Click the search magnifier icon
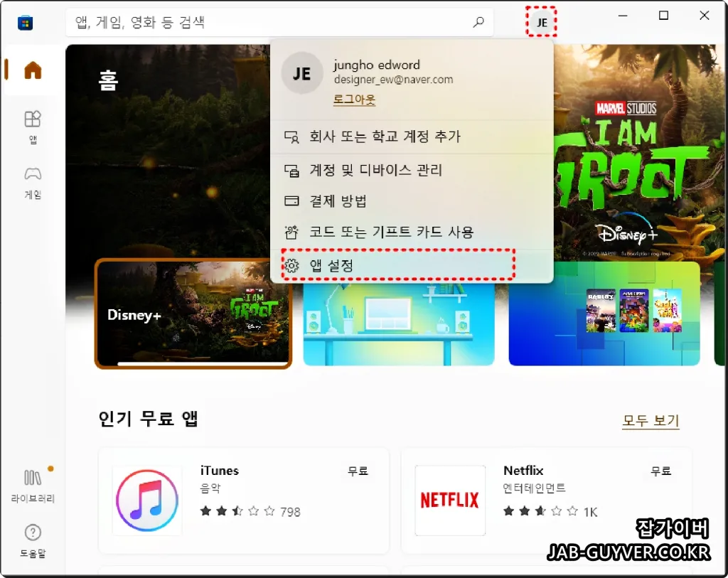The width and height of the screenshot is (728, 578). click(478, 22)
